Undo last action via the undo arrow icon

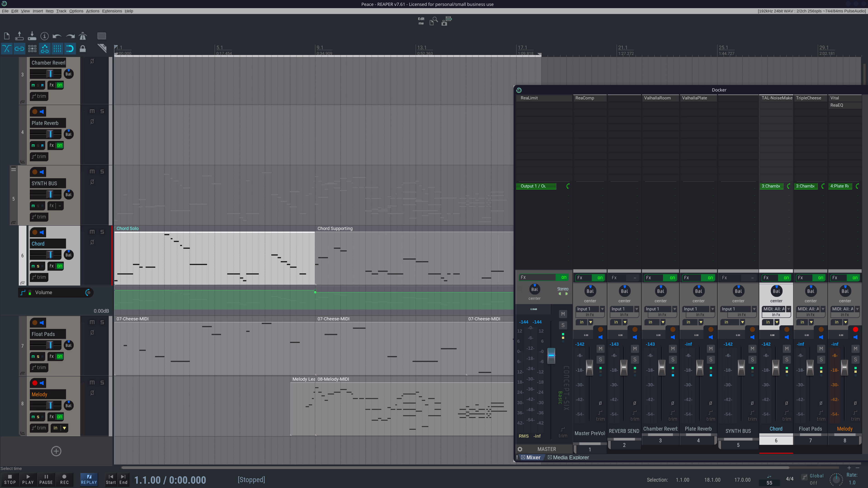(x=57, y=36)
